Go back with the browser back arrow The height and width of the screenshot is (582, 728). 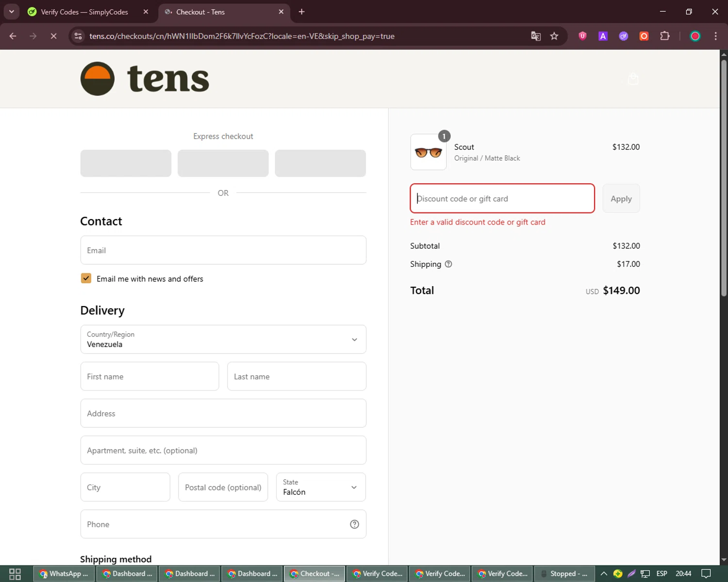coord(13,36)
